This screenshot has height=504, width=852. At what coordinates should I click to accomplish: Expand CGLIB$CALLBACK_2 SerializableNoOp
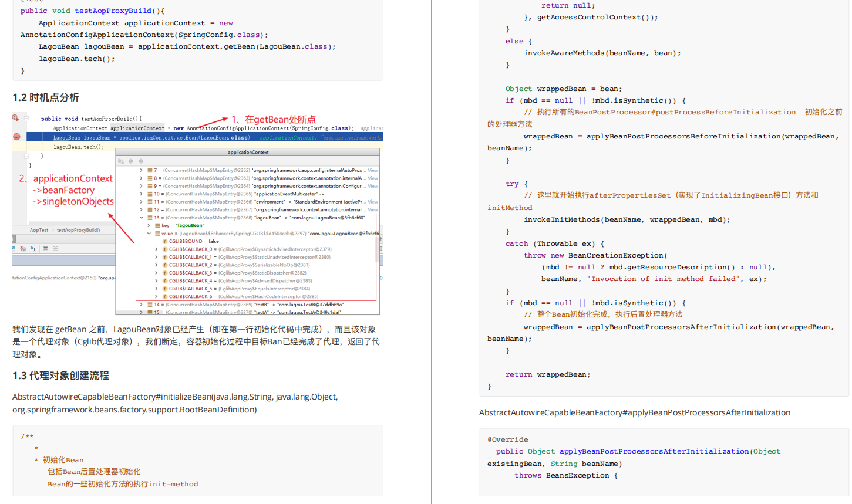point(156,265)
